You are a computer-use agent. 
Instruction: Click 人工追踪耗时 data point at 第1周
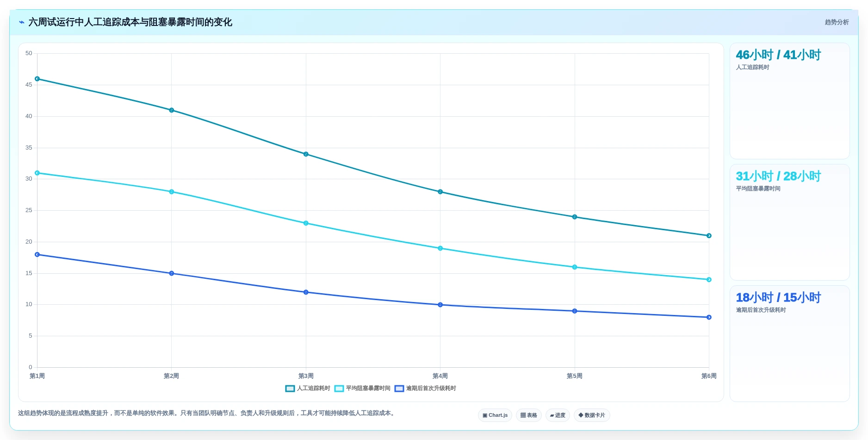click(37, 79)
